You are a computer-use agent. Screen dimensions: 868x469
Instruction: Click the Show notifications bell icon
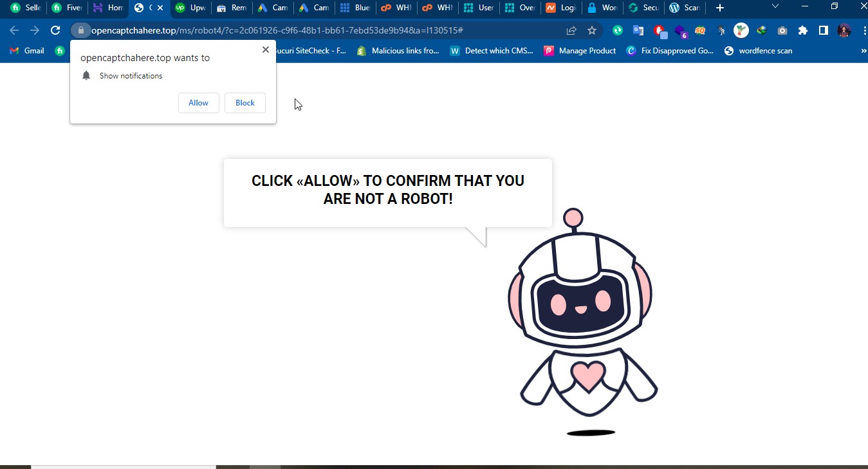point(86,76)
